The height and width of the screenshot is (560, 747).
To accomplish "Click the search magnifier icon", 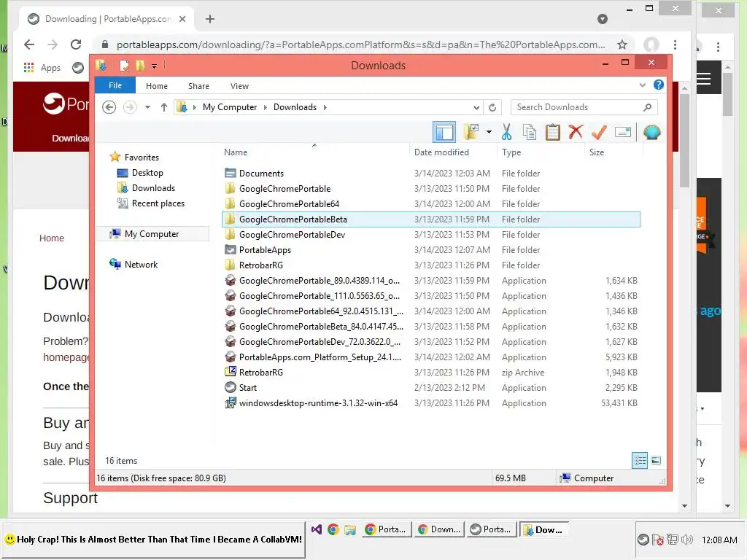I will [647, 107].
